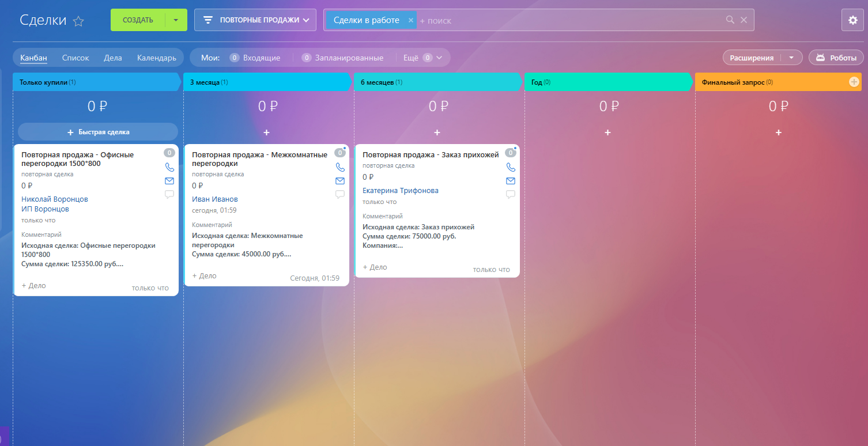Filter by Запланированные counter

pos(342,58)
